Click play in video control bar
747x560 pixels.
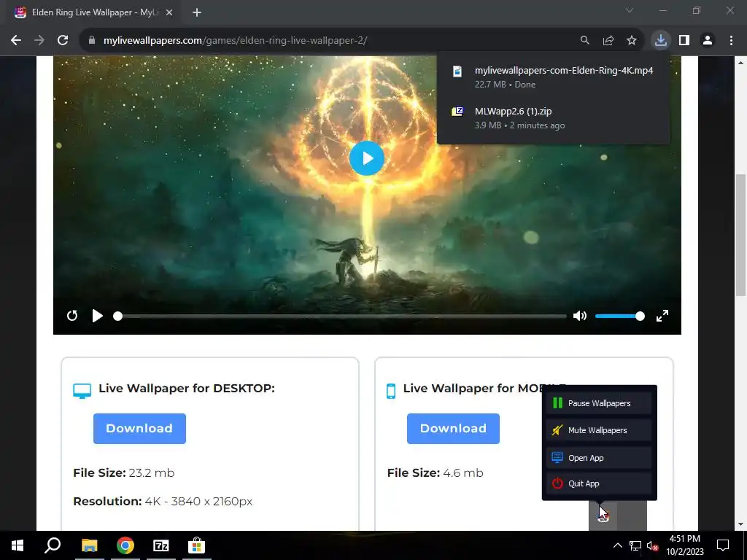click(97, 316)
